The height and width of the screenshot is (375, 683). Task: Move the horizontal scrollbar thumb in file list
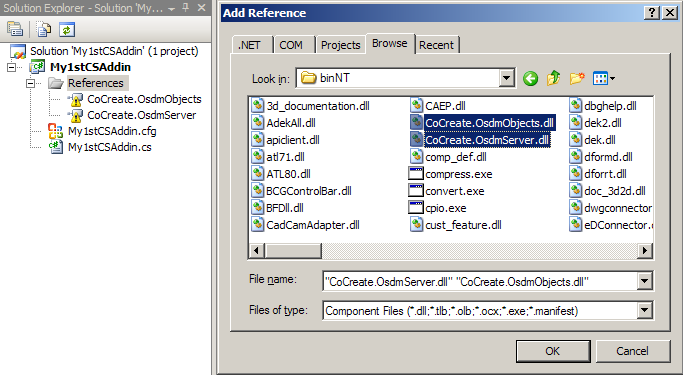(x=293, y=250)
